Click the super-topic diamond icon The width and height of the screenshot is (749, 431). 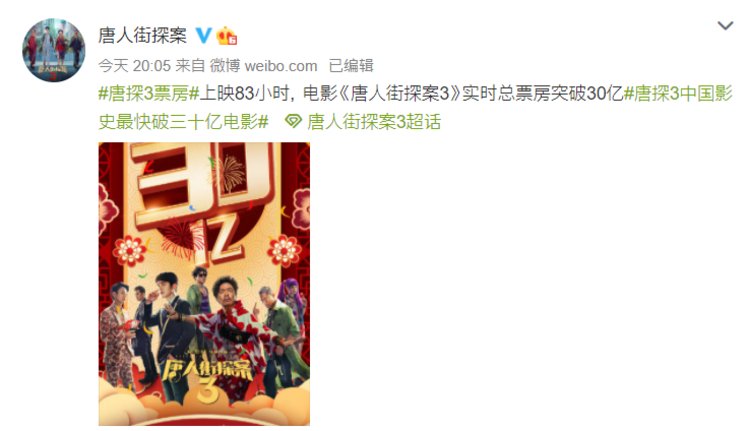tap(293, 122)
